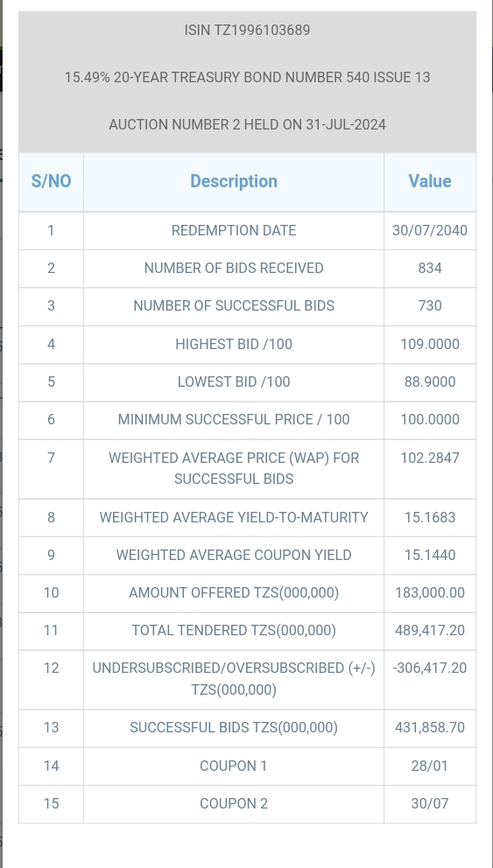The image size is (493, 868).
Task: Click the Value column header
Action: 430,182
